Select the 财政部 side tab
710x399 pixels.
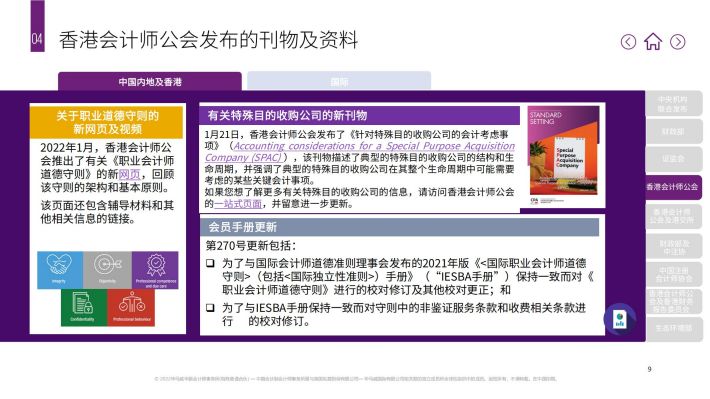[x=673, y=132]
